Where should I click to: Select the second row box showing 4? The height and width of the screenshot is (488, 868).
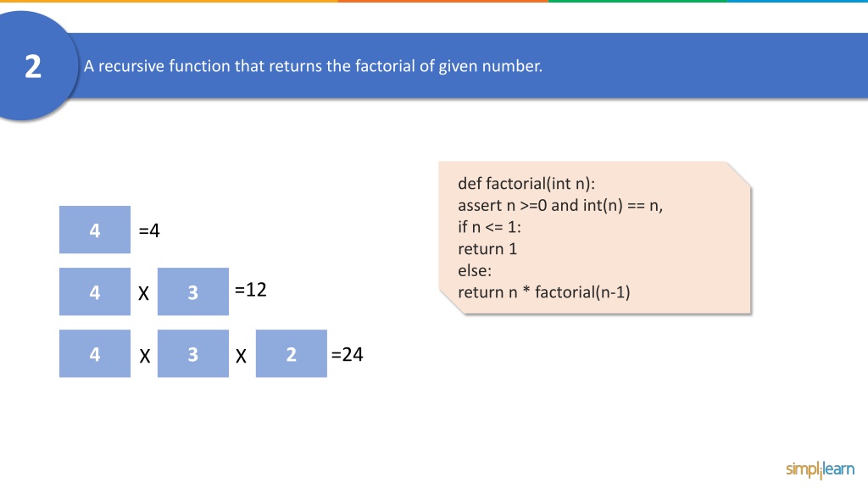(95, 291)
